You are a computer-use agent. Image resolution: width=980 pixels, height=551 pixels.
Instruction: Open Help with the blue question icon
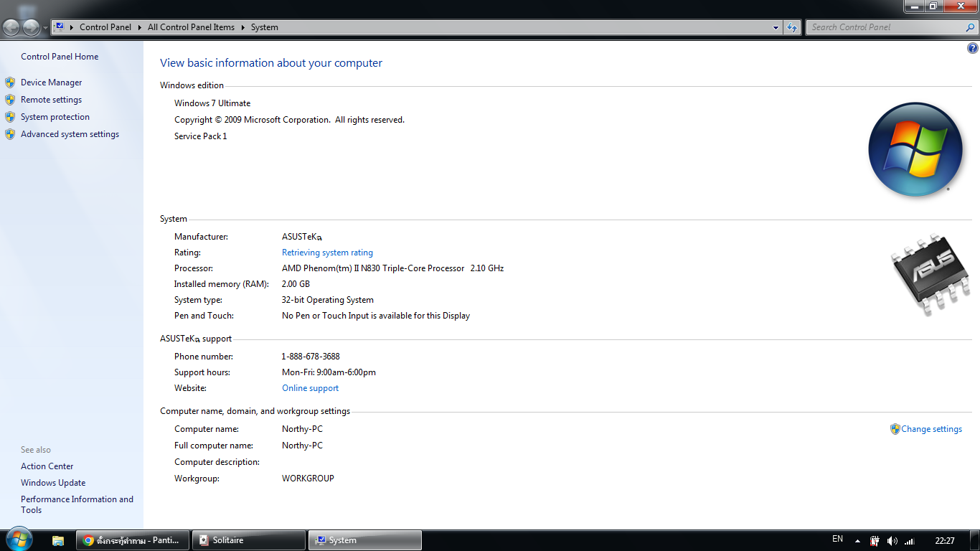[x=973, y=48]
